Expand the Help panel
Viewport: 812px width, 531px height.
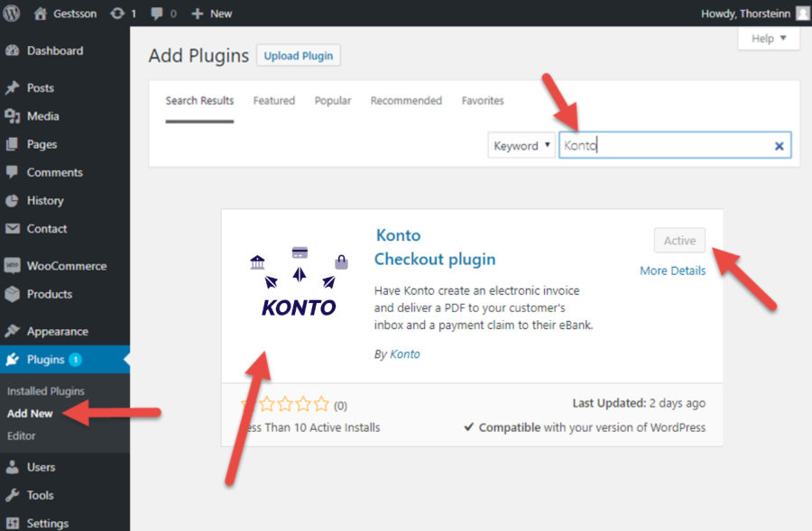769,39
